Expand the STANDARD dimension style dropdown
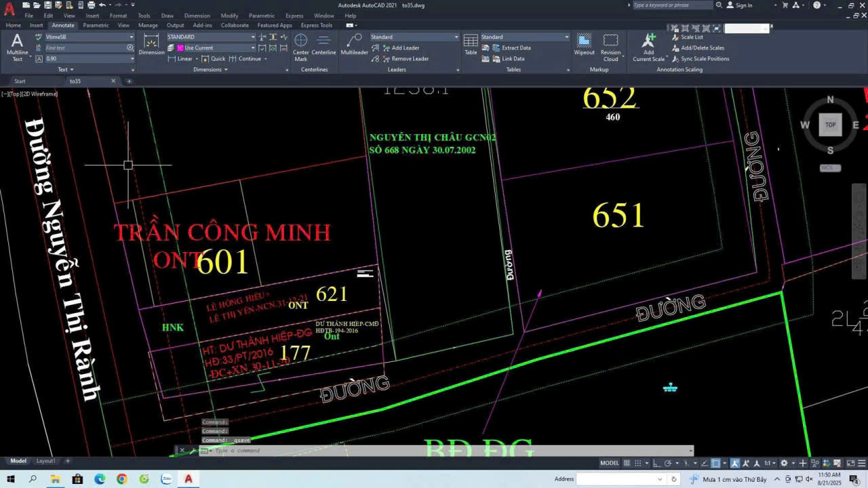This screenshot has height=488, width=868. coord(211,37)
